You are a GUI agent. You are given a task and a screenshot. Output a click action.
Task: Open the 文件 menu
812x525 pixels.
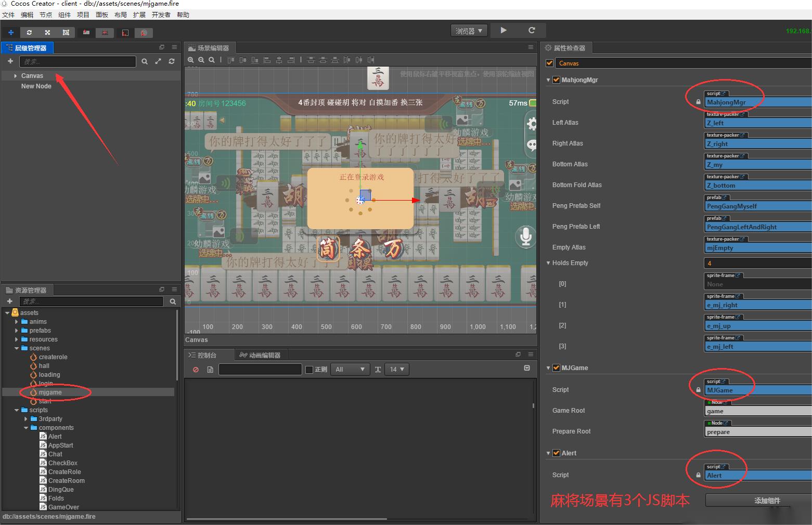8,15
